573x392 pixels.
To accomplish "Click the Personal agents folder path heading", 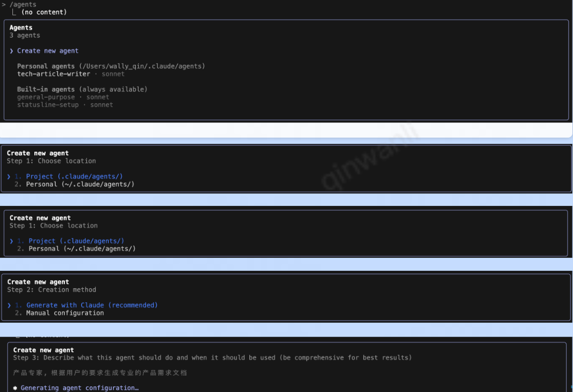I will [x=111, y=66].
